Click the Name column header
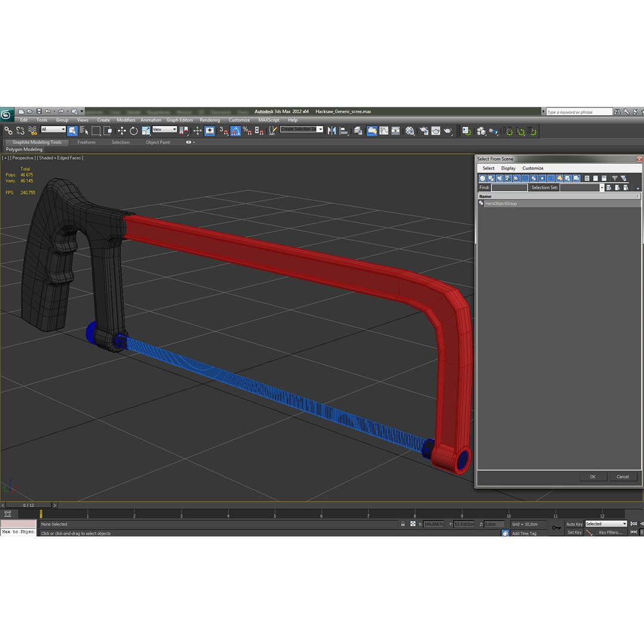This screenshot has width=644, height=644. pyautogui.click(x=559, y=196)
